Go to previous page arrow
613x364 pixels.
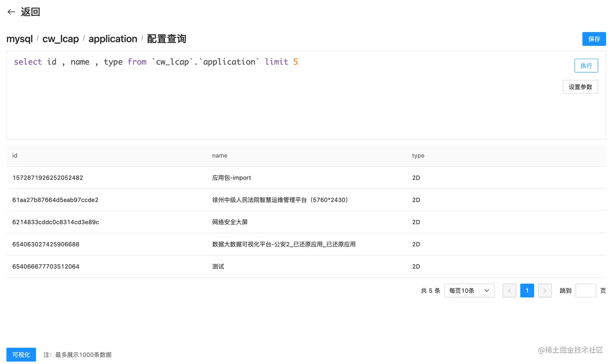click(x=509, y=291)
